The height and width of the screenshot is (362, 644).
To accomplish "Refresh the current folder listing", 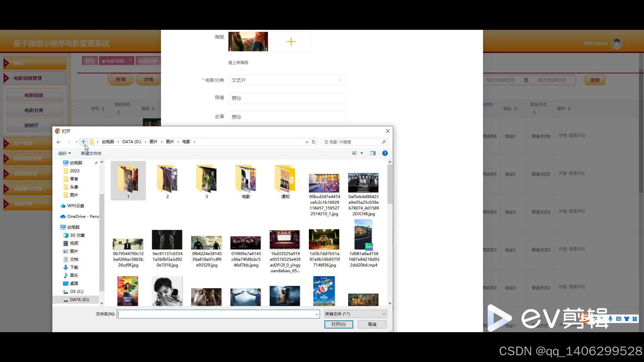I will (314, 142).
